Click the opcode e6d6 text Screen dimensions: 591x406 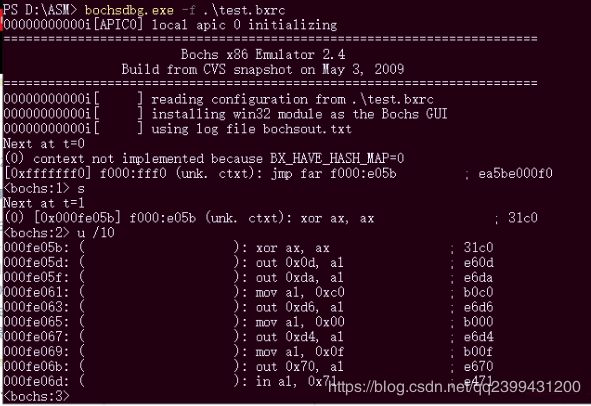pyautogui.click(x=478, y=307)
